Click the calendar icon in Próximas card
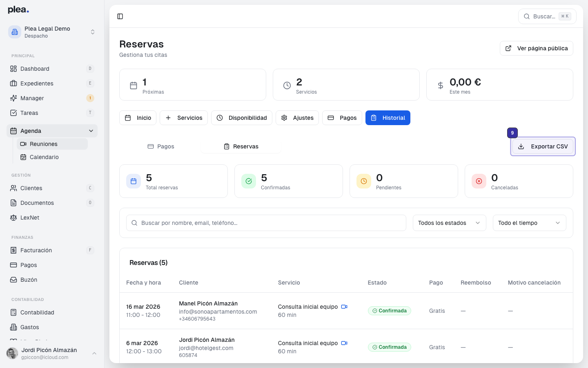This screenshot has height=368, width=588. point(134,85)
